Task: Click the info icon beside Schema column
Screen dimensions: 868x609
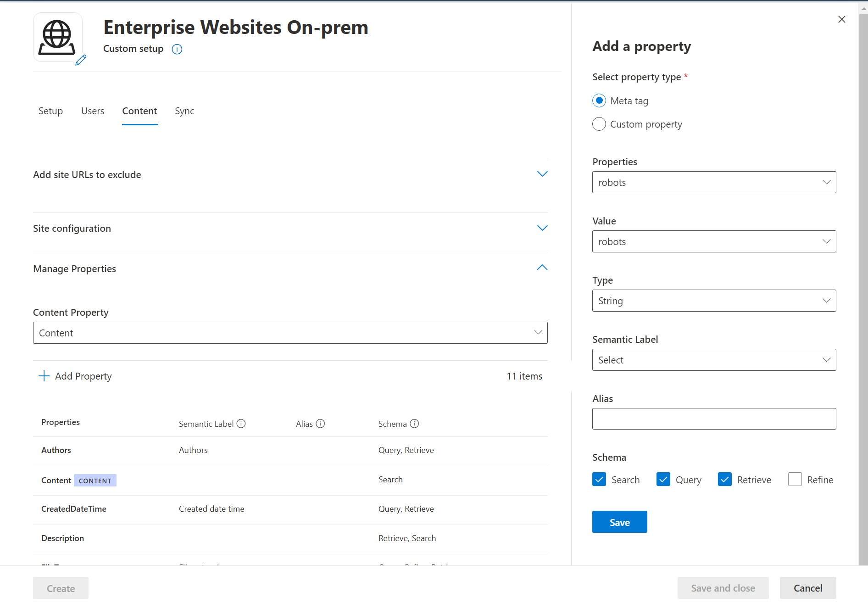Action: [x=415, y=424]
